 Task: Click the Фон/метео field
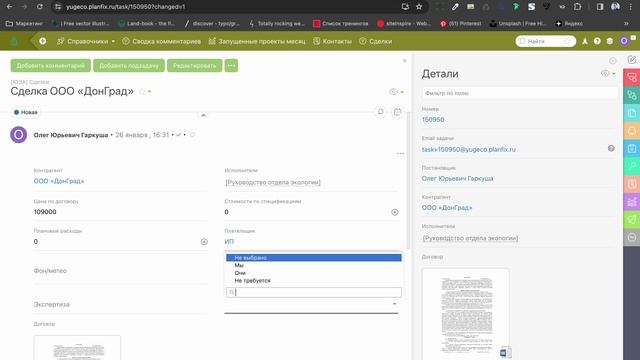tap(121, 271)
